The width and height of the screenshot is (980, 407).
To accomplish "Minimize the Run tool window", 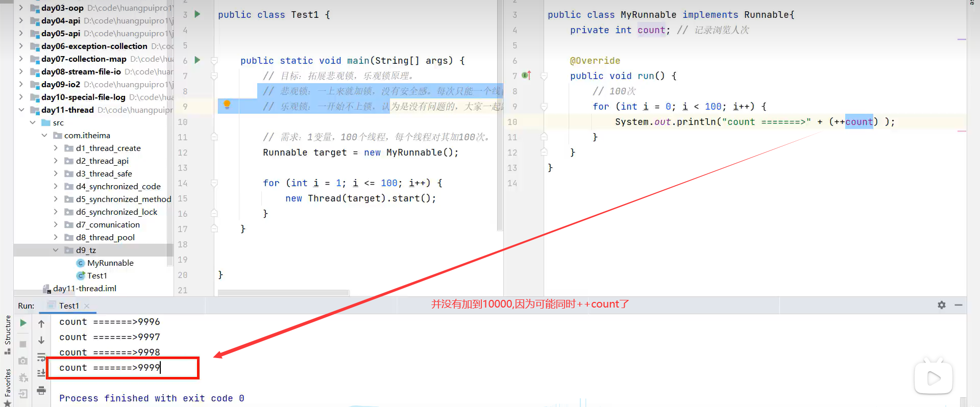I will pyautogui.click(x=959, y=305).
